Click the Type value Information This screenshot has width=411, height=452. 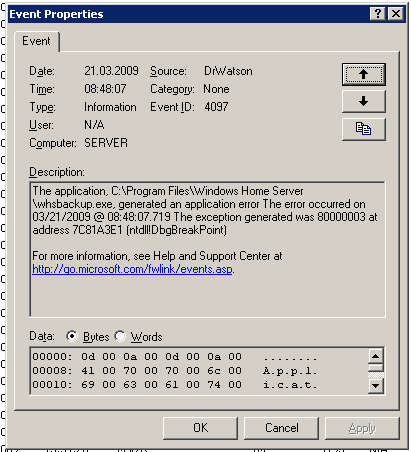[110, 107]
